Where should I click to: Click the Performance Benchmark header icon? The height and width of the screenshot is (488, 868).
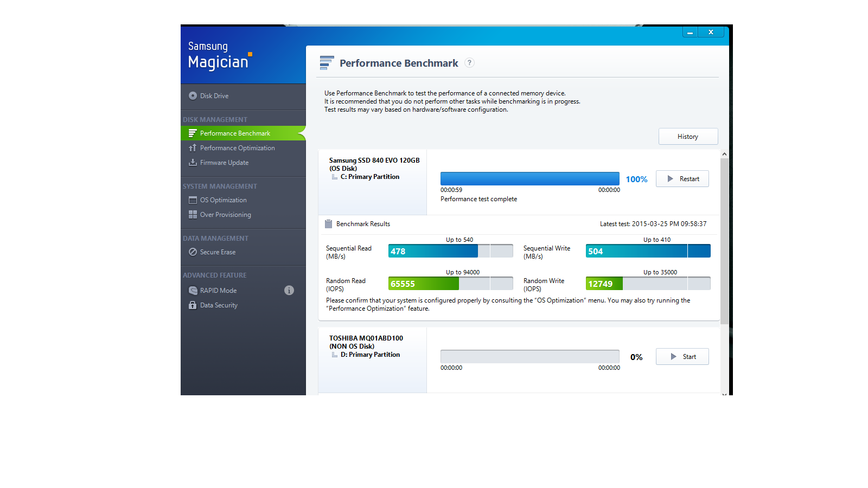click(x=327, y=63)
